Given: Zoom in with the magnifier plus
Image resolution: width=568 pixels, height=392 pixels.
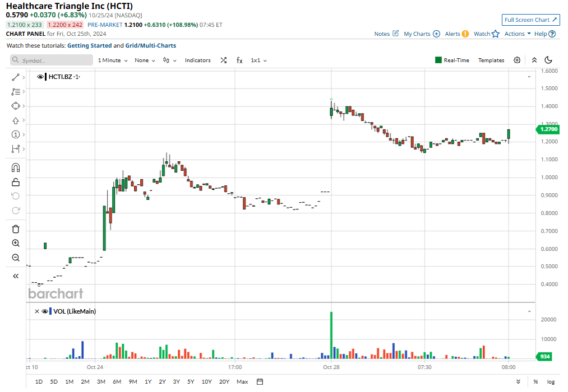Looking at the screenshot, I should pos(16,243).
